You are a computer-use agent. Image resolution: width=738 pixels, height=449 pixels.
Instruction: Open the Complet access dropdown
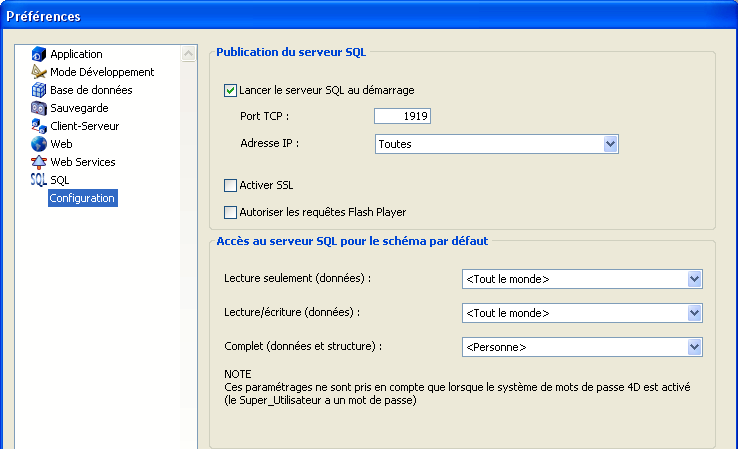point(695,347)
